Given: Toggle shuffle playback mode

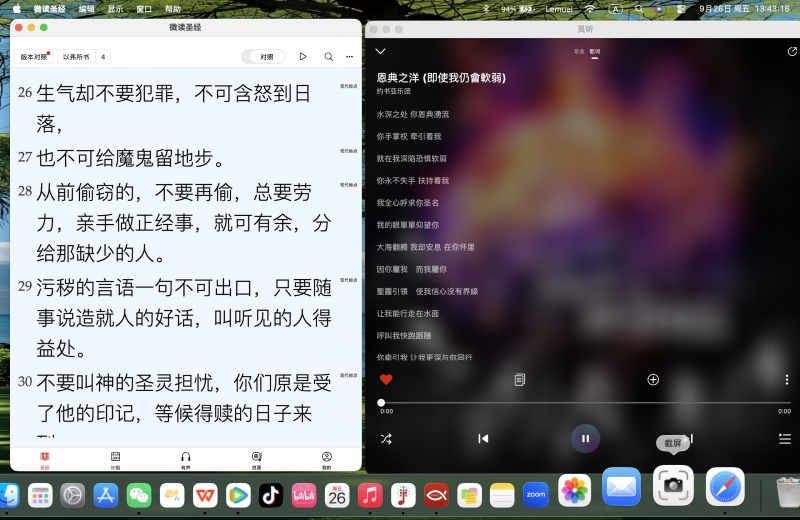Looking at the screenshot, I should (386, 438).
